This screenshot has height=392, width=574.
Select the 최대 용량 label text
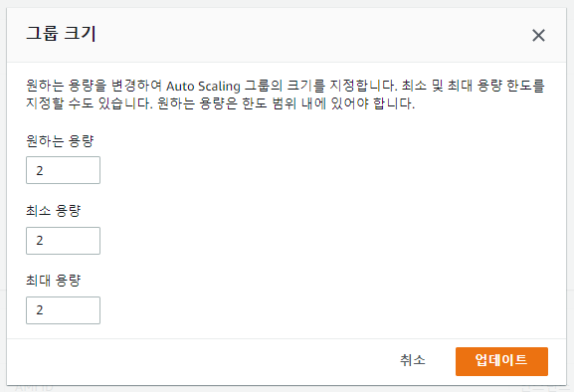pyautogui.click(x=54, y=281)
